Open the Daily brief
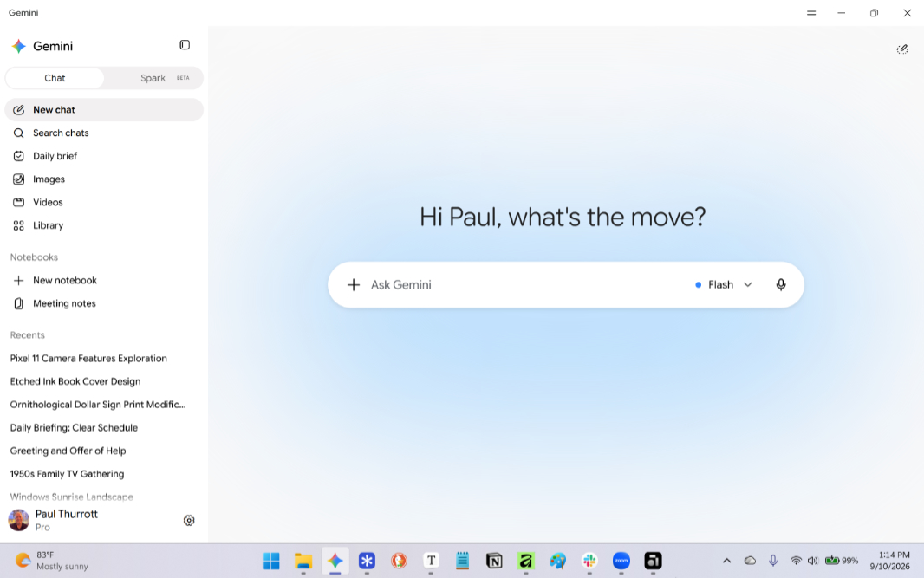924x578 pixels. click(x=104, y=156)
